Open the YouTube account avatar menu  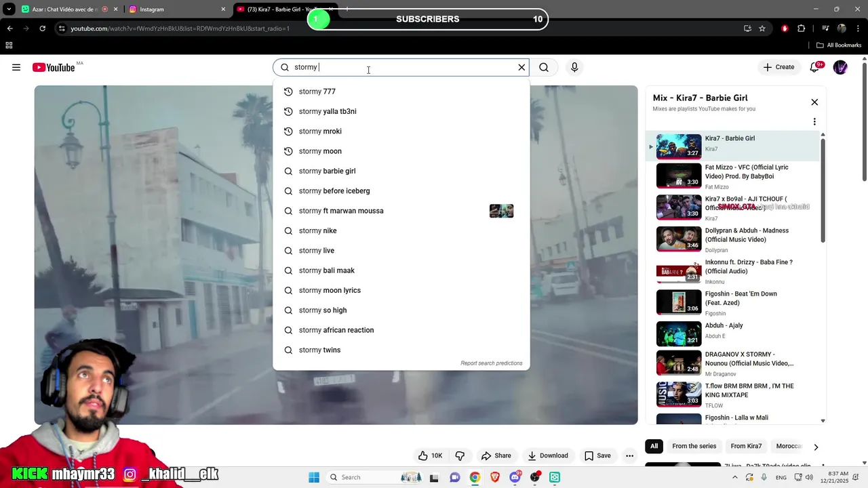[840, 67]
